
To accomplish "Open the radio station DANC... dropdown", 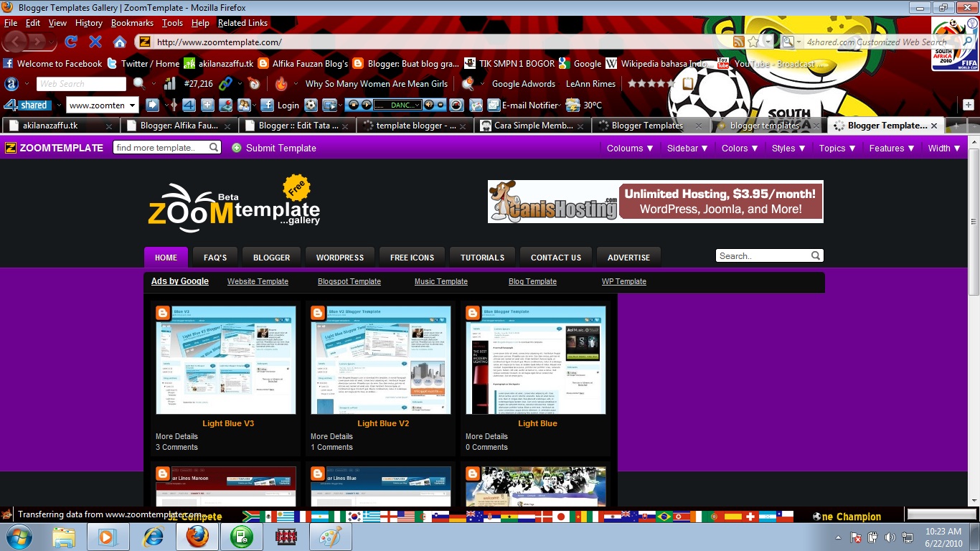I will [x=415, y=105].
